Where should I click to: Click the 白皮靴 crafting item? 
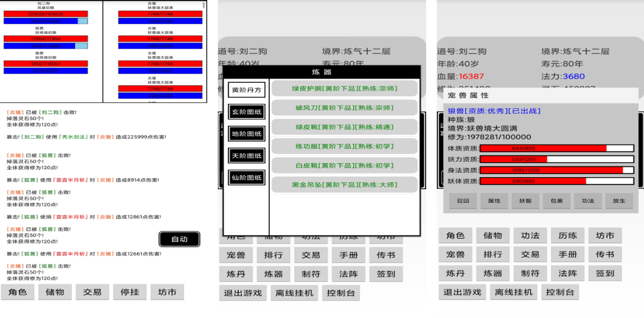pyautogui.click(x=344, y=165)
